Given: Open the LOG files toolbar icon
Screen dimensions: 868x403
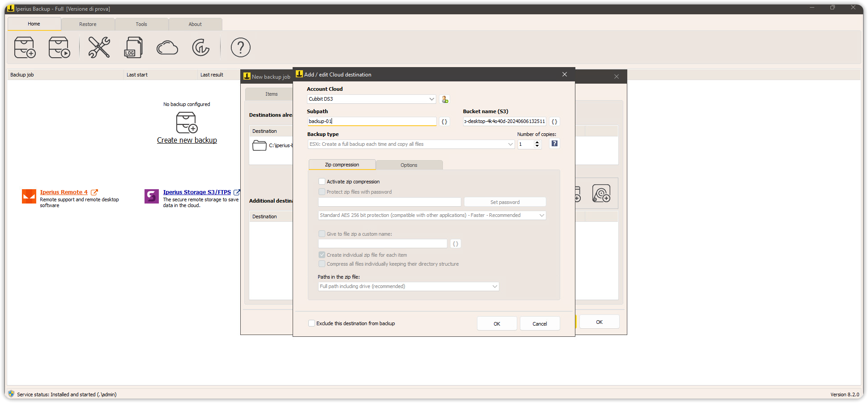Looking at the screenshot, I should pos(133,47).
